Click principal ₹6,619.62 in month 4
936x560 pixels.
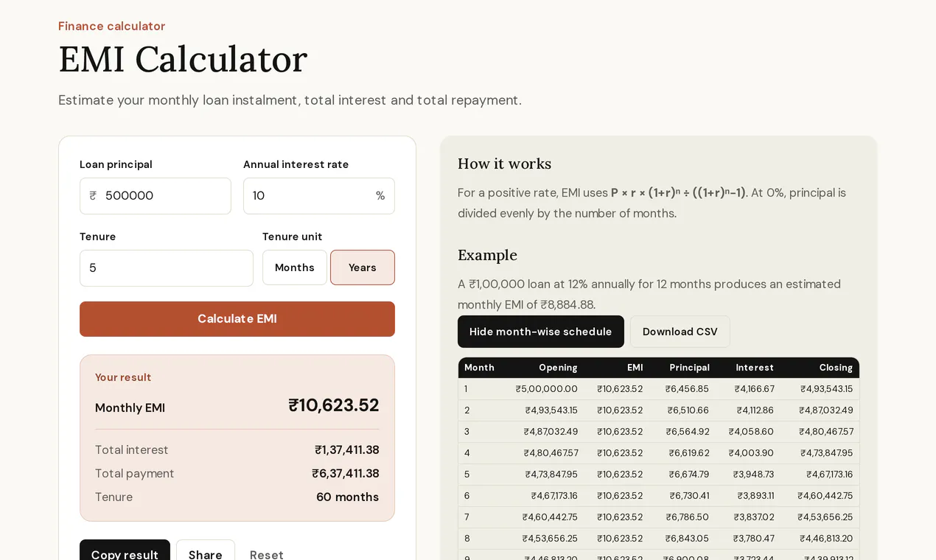[x=689, y=453]
